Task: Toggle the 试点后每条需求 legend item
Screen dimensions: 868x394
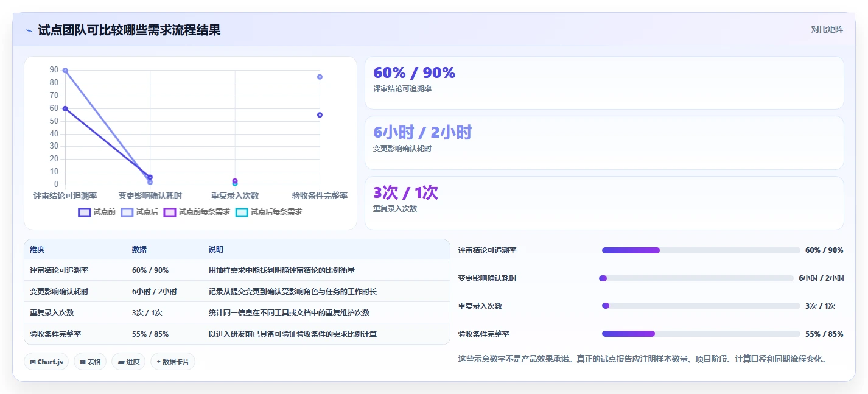Action: [x=268, y=212]
